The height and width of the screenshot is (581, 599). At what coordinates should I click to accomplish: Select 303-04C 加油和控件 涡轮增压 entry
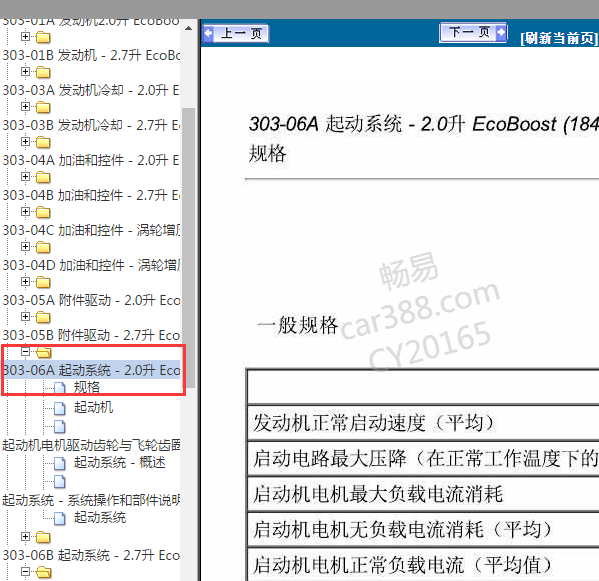pyautogui.click(x=91, y=230)
